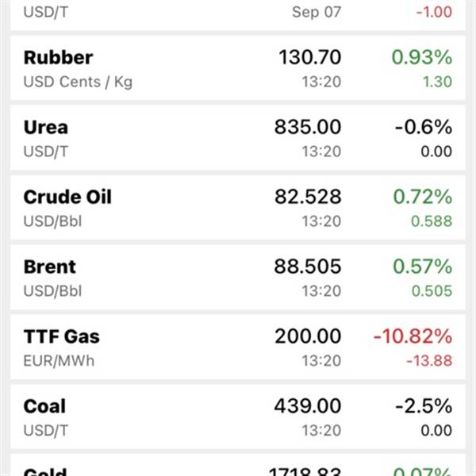Click the Sep 07 date entry

pyautogui.click(x=317, y=12)
